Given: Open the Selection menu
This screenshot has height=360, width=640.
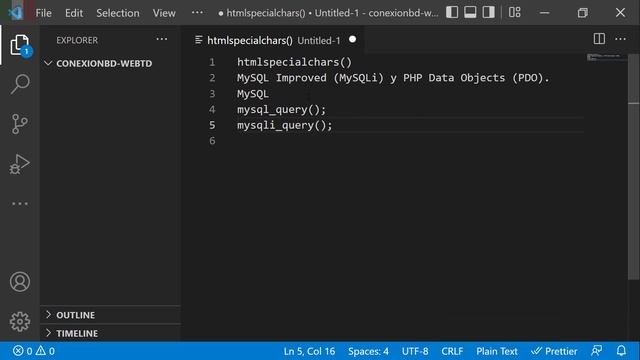Looking at the screenshot, I should pos(118,13).
